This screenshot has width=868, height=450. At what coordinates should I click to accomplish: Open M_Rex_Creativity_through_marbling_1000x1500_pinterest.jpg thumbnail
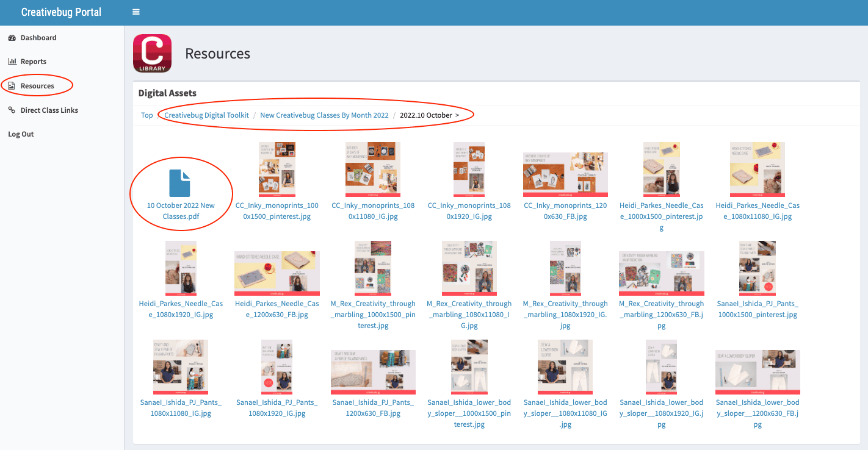coord(373,268)
